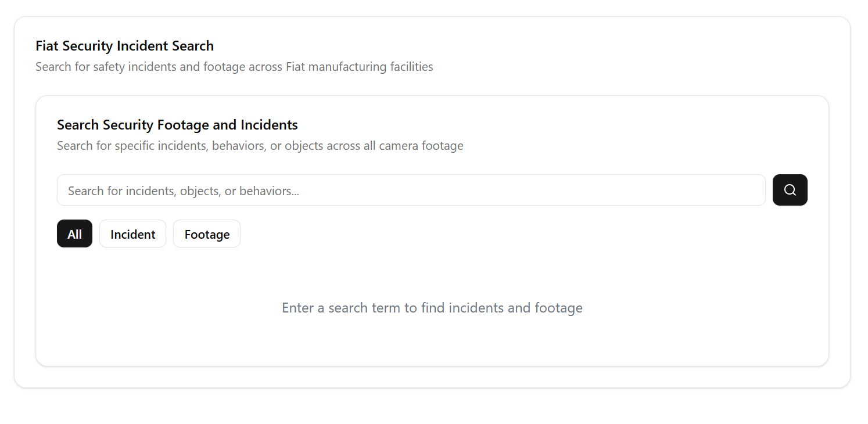This screenshot has height=424, width=868.
Task: Switch to the Incident results tab
Action: (x=132, y=233)
